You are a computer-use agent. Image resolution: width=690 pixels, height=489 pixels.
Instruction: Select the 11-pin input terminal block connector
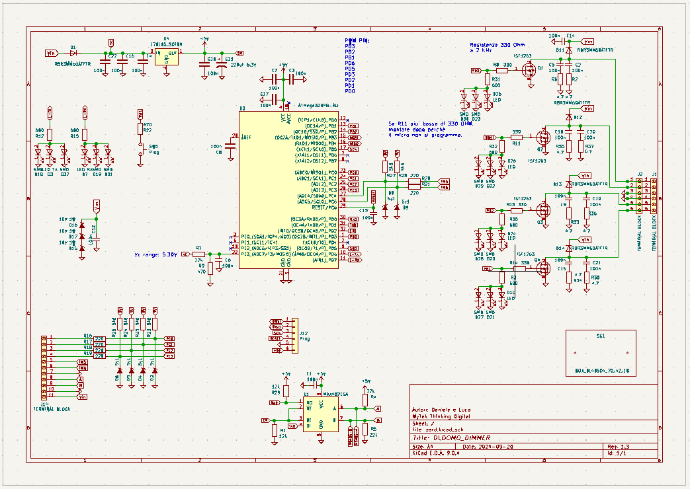[44, 368]
